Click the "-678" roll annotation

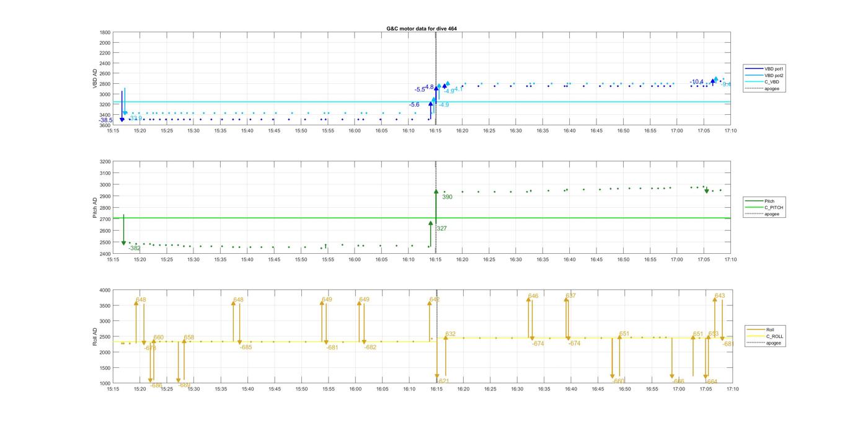[150, 348]
